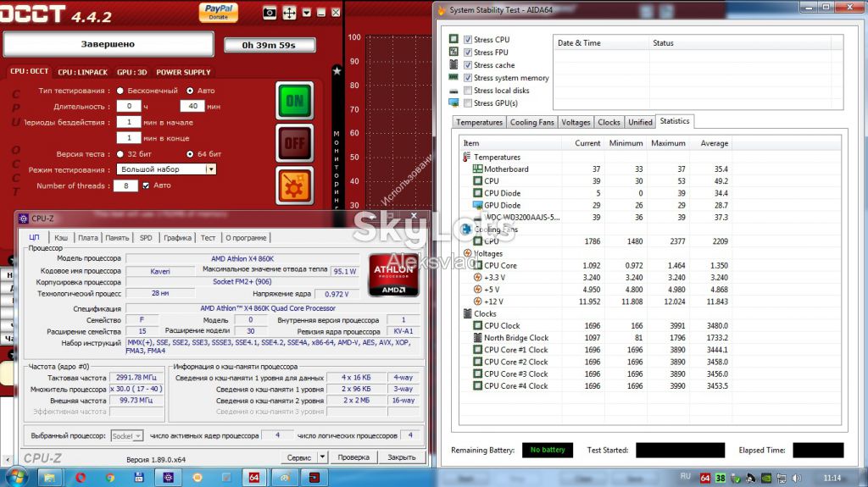Stop the OCCT test with the OFF button
868x487 pixels.
pos(294,143)
